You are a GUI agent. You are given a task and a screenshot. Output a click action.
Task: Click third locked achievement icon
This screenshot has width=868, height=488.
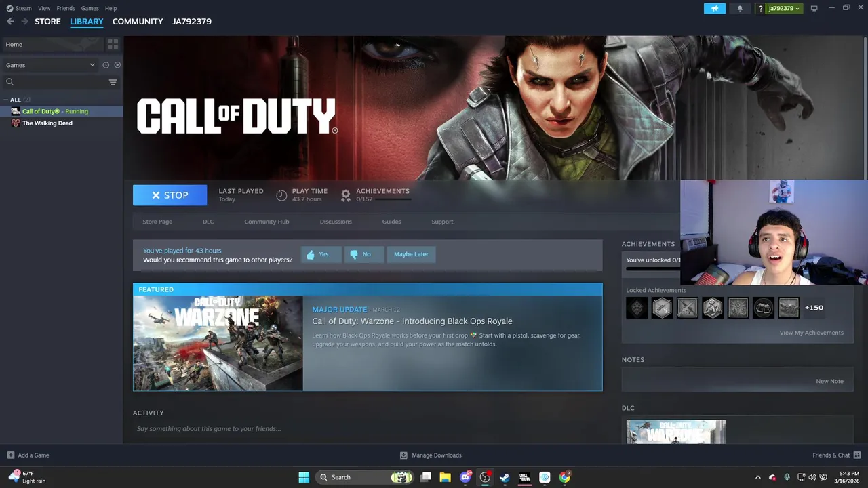687,308
